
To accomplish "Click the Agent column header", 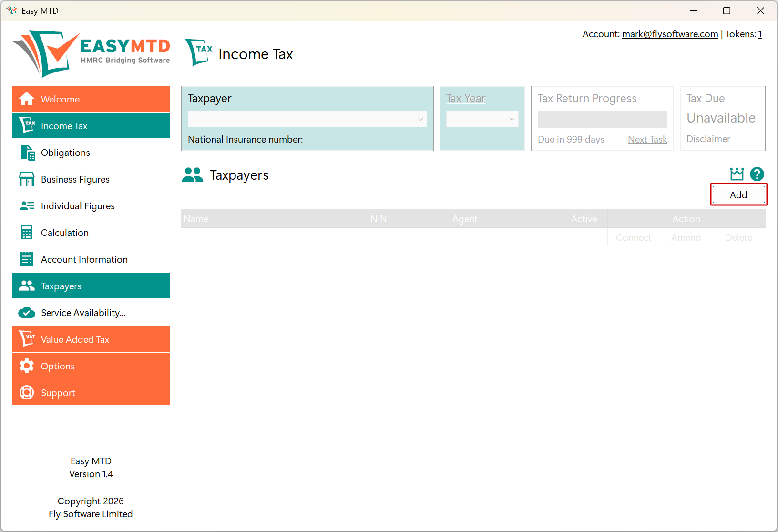I will point(505,219).
